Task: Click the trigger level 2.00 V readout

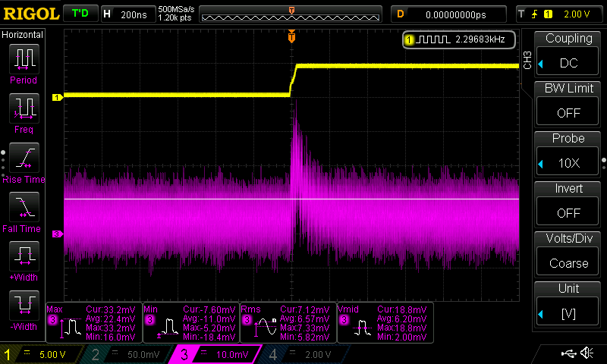Action: [x=577, y=14]
